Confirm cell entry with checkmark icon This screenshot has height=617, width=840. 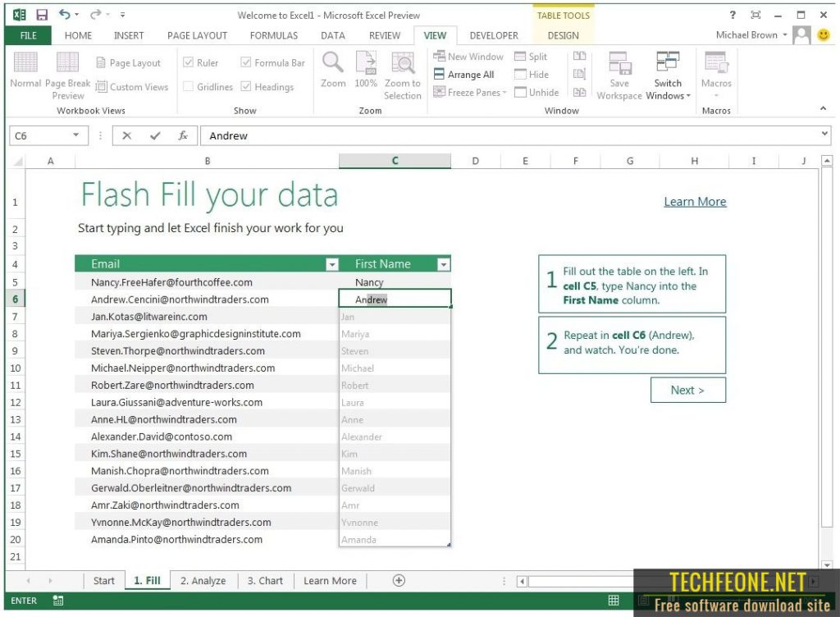pyautogui.click(x=155, y=135)
